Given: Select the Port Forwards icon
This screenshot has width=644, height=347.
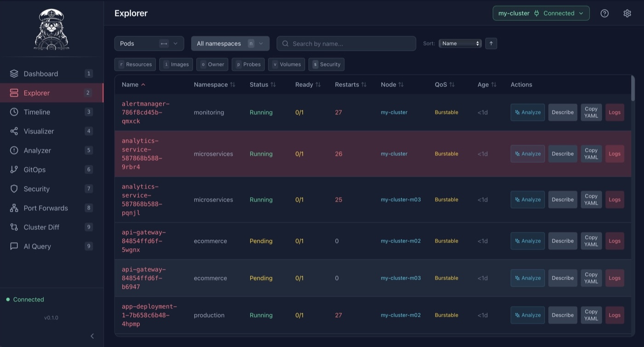Looking at the screenshot, I should click(x=13, y=208).
